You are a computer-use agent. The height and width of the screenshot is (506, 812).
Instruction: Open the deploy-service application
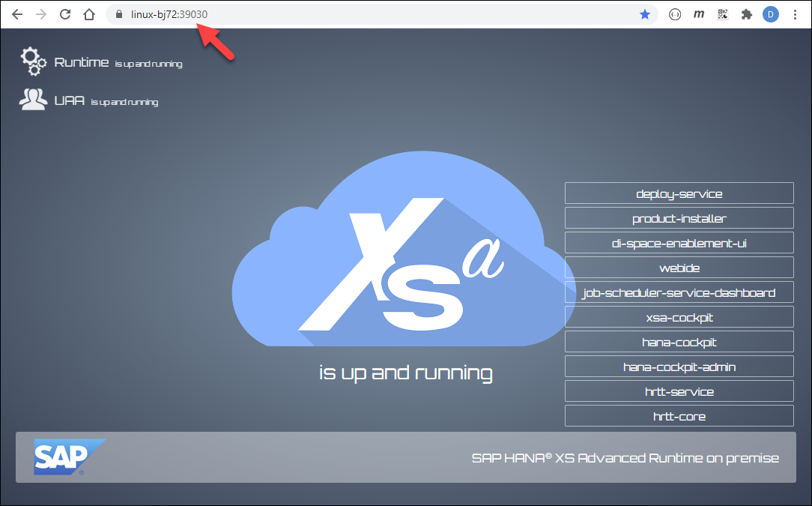coord(679,193)
